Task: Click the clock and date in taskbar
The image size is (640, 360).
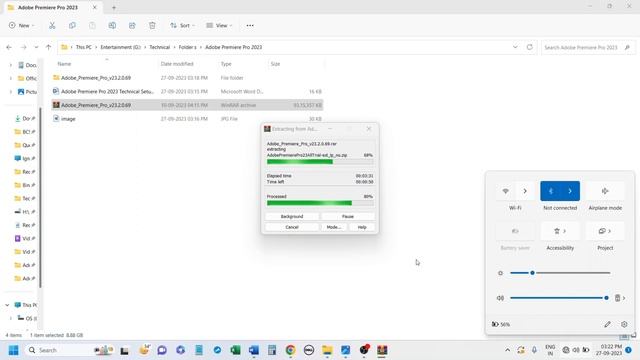Action: pos(609,350)
